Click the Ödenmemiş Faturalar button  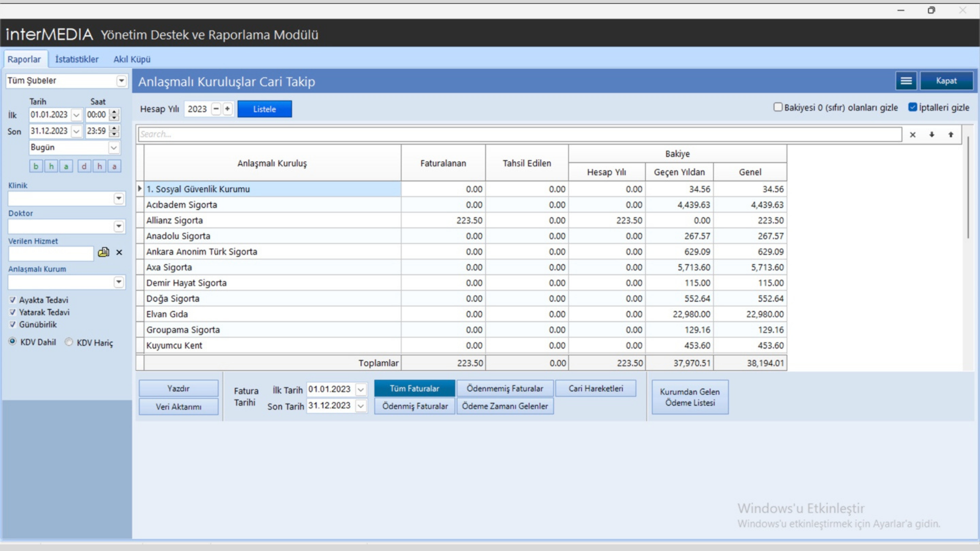504,388
